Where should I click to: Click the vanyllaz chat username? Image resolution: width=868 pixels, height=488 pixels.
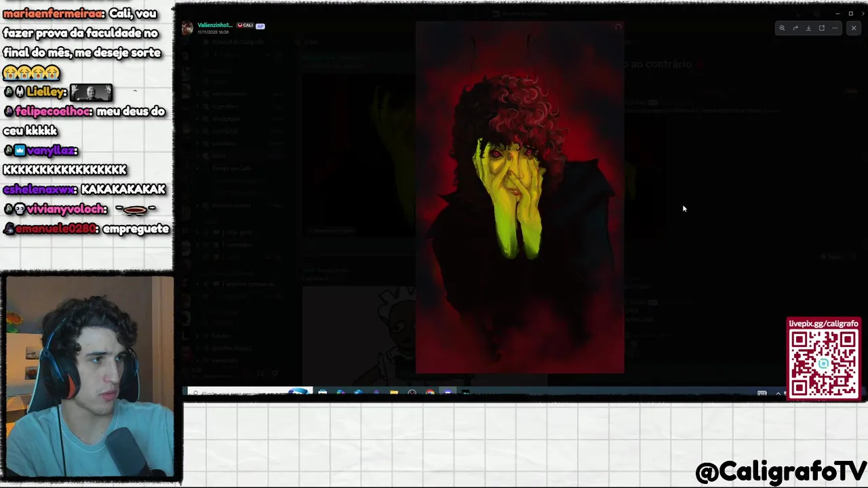[52, 150]
